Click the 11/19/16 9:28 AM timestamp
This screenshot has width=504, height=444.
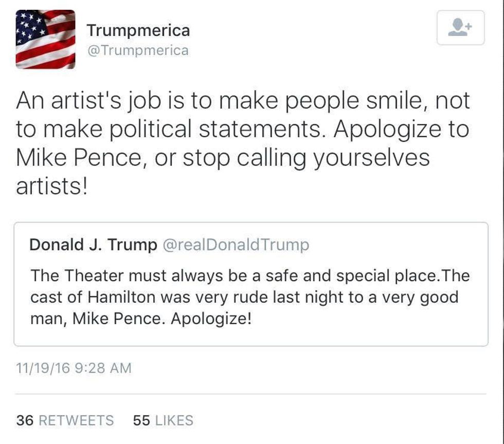[x=74, y=368]
